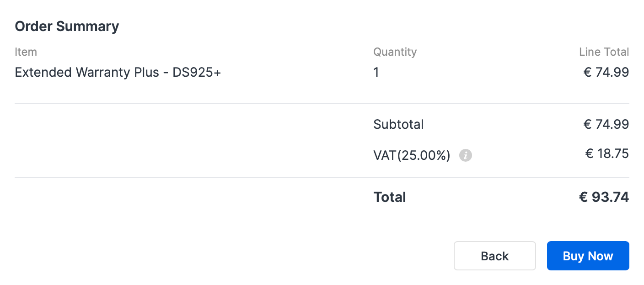Click the Item column header
This screenshot has width=644, height=285.
click(x=26, y=52)
